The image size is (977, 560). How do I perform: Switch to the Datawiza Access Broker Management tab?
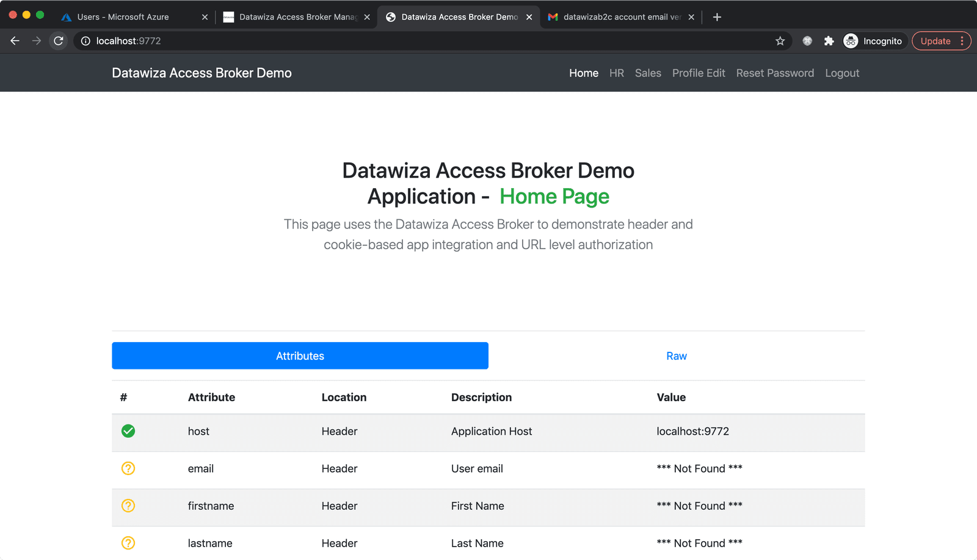(x=298, y=17)
